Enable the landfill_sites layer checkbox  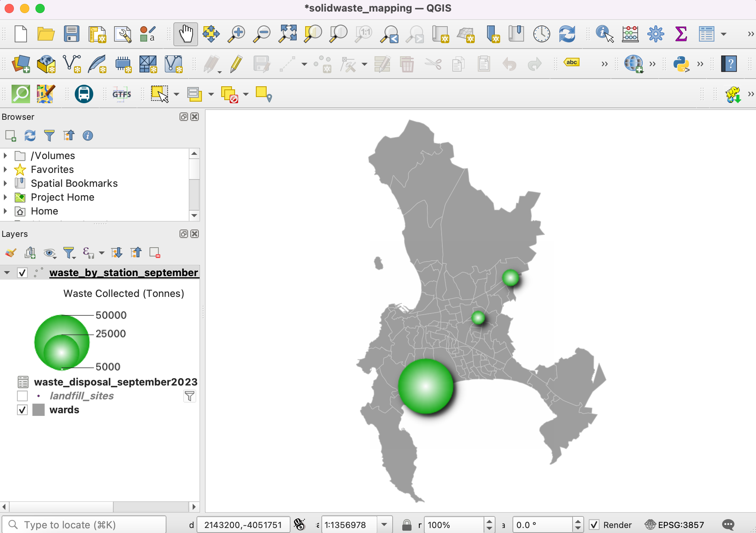(22, 396)
